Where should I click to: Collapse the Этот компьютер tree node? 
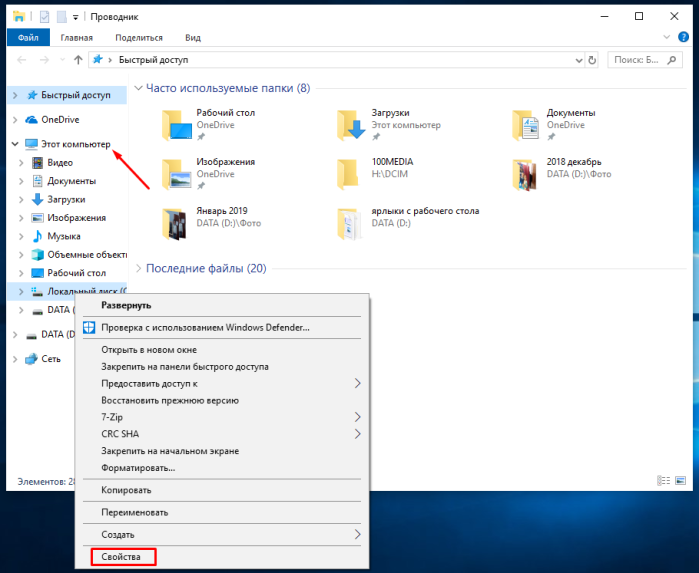(x=15, y=144)
